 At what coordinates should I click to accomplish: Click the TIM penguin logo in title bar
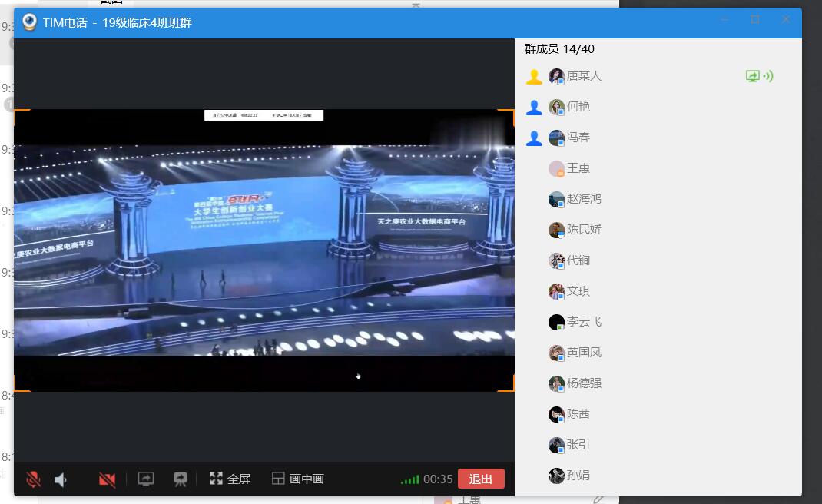click(29, 22)
